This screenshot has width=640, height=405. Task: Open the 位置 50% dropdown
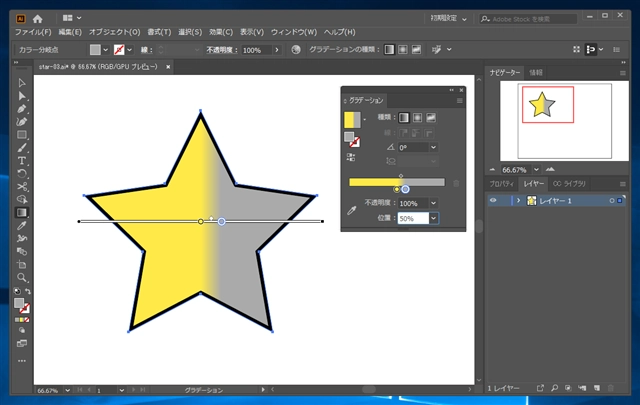pos(433,218)
